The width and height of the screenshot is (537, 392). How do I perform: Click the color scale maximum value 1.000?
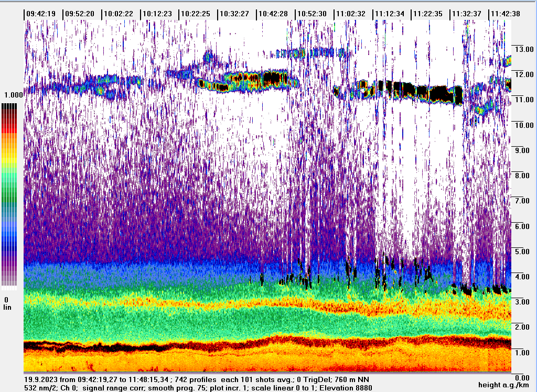point(13,95)
